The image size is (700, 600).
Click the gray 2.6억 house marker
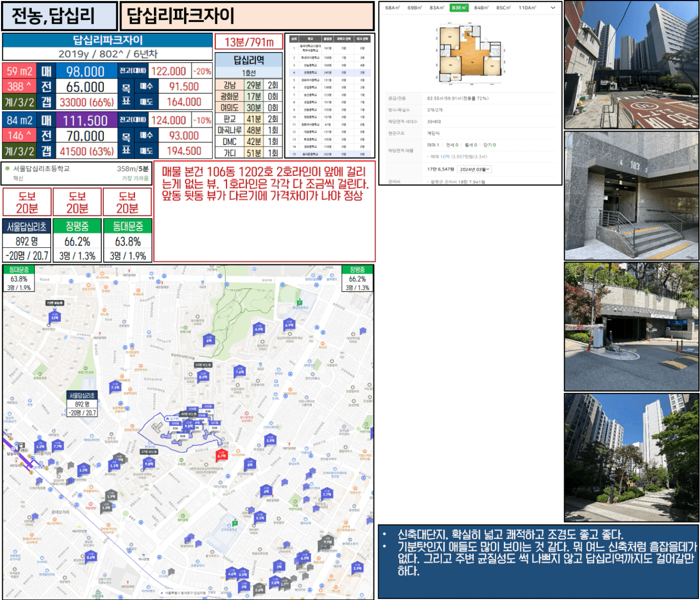259,589
